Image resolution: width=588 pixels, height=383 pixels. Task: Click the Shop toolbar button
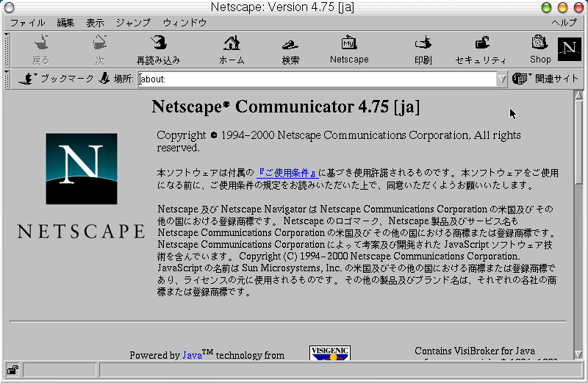(540, 50)
